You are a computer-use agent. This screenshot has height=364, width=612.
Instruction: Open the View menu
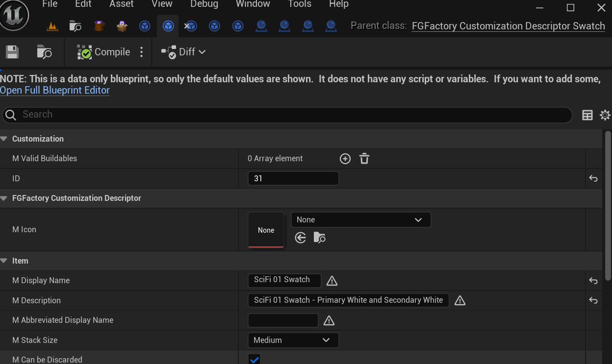(162, 4)
